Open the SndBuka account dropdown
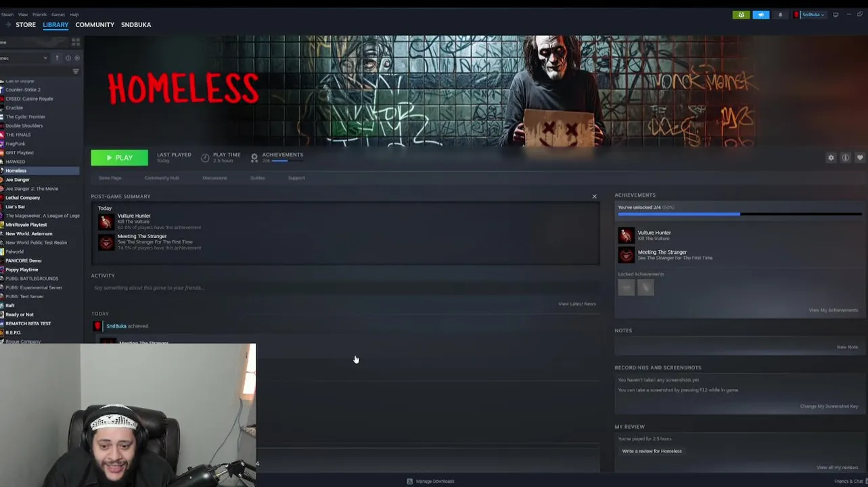The width and height of the screenshot is (868, 487). pyautogui.click(x=810, y=15)
